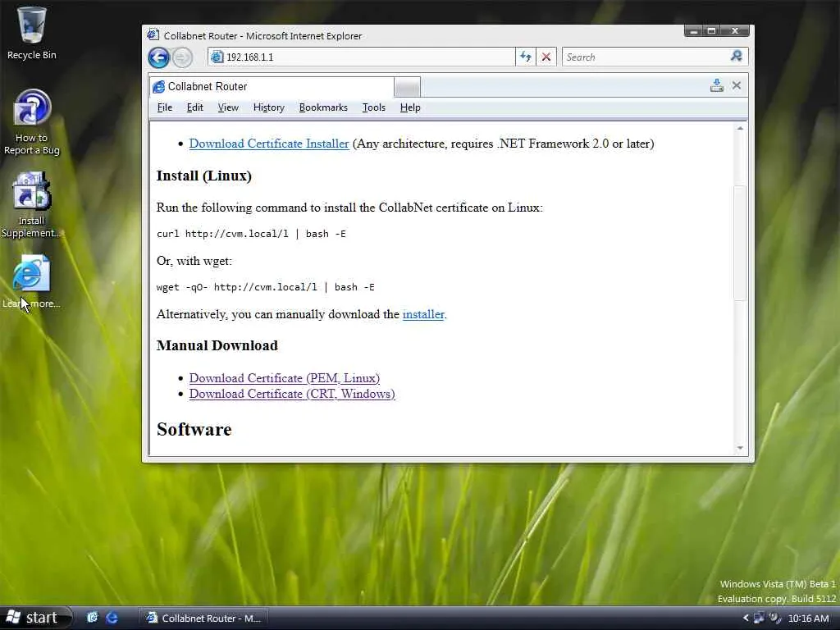Click the Manual Download heading

[x=217, y=345]
